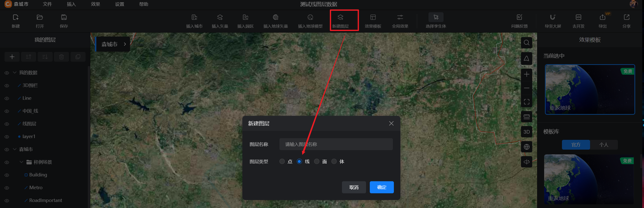The height and width of the screenshot is (208, 644).
Task: Select the RoadImportant layer row
Action: click(45, 200)
